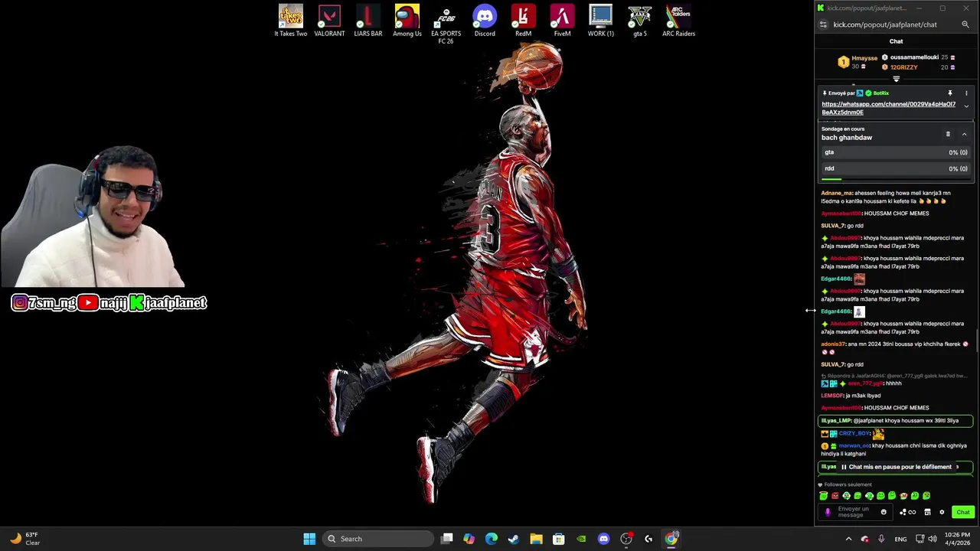
Task: Select the gta 5 desktop icon
Action: point(640,21)
